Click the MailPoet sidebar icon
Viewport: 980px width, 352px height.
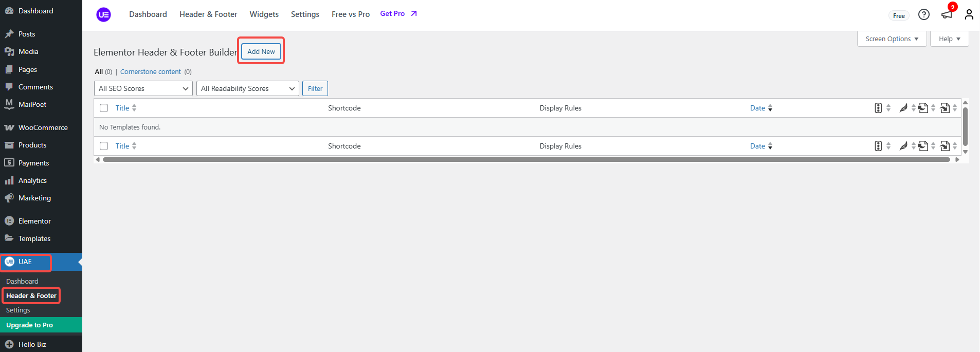click(9, 104)
